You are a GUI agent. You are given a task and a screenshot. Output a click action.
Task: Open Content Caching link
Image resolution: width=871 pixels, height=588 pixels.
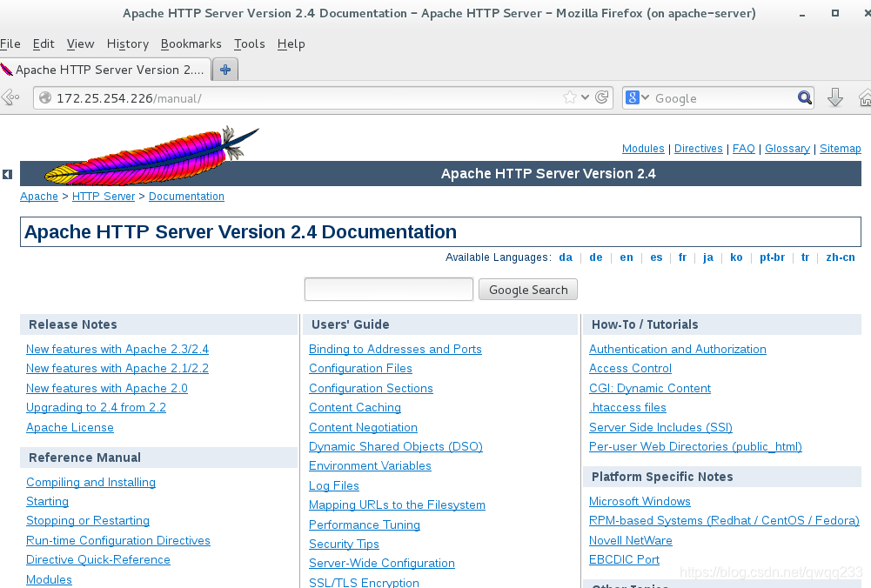coord(355,407)
